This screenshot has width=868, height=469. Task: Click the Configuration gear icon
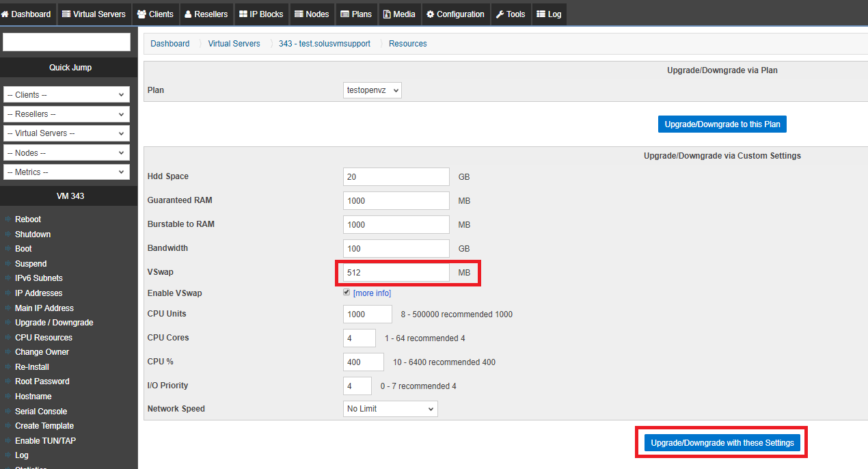coord(430,14)
